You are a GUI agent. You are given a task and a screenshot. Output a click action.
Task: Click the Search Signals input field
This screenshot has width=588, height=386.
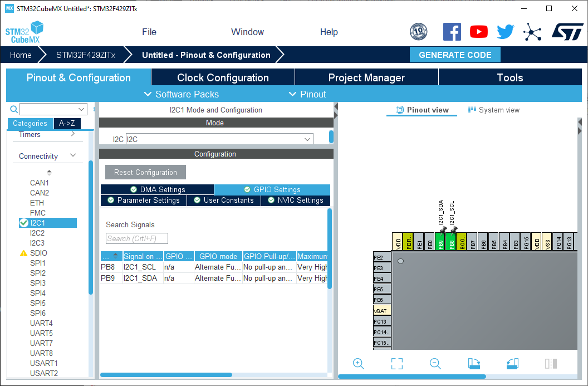tap(137, 238)
